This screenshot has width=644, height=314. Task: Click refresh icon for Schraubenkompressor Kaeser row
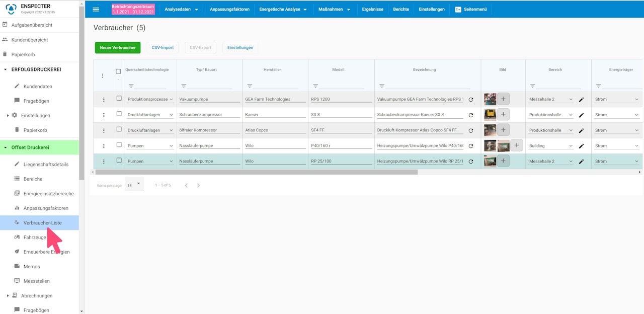click(471, 115)
